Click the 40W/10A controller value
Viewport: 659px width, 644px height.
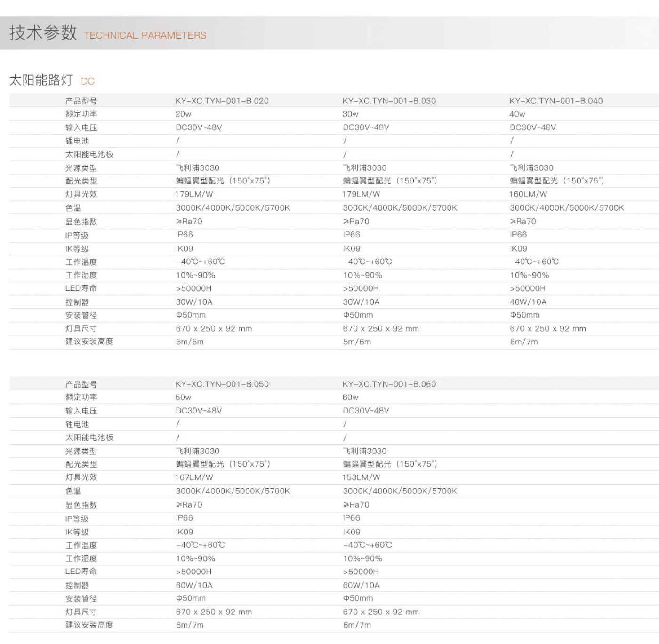(x=528, y=302)
